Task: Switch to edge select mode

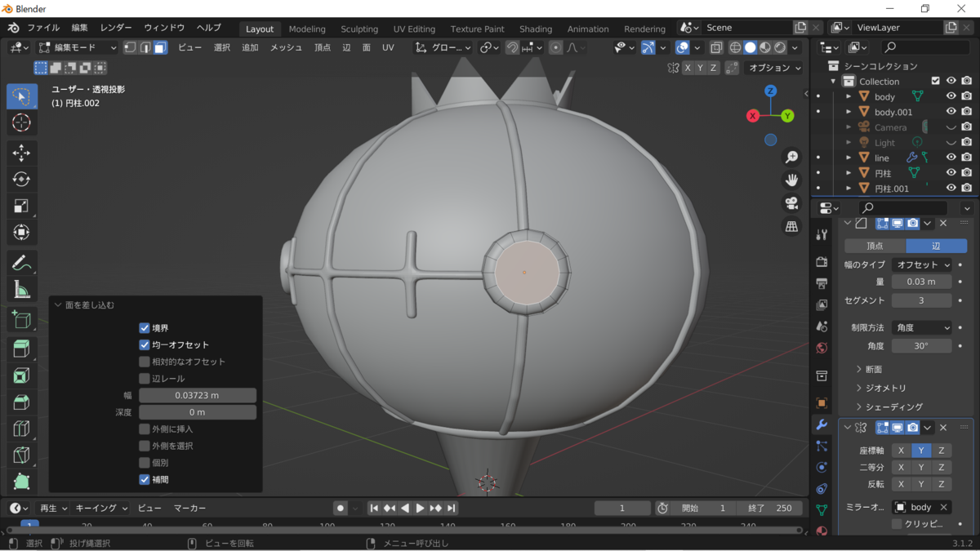Action: 145,47
